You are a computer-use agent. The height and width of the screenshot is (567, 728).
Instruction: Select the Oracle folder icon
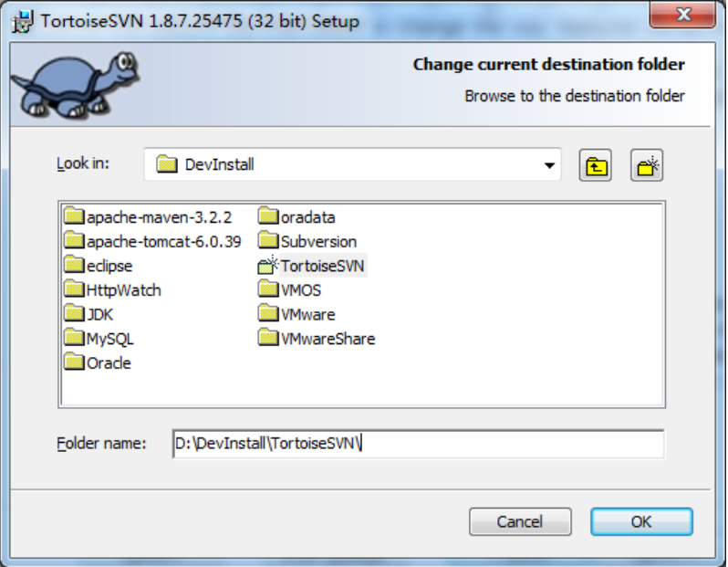click(74, 362)
